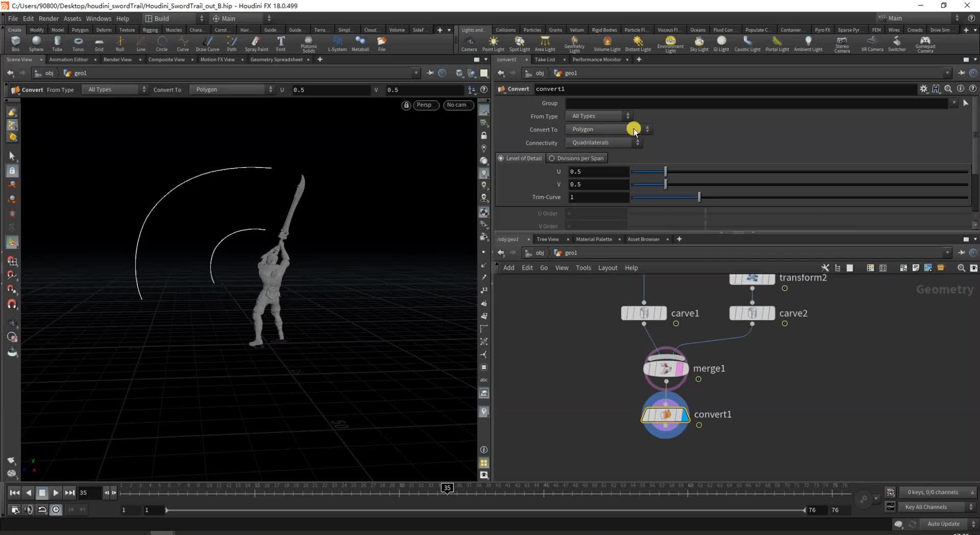
Task: Select the Tube shelf tool
Action: [57, 44]
